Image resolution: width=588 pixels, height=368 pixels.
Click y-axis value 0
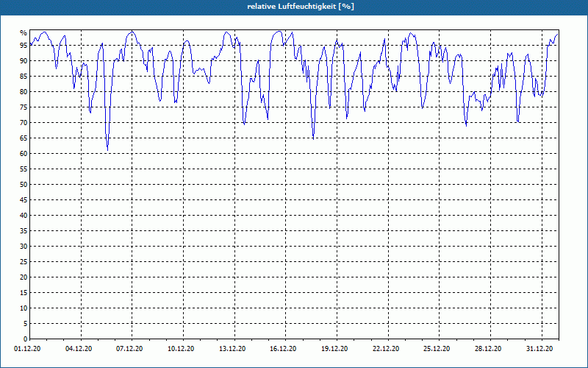pyautogui.click(x=26, y=339)
